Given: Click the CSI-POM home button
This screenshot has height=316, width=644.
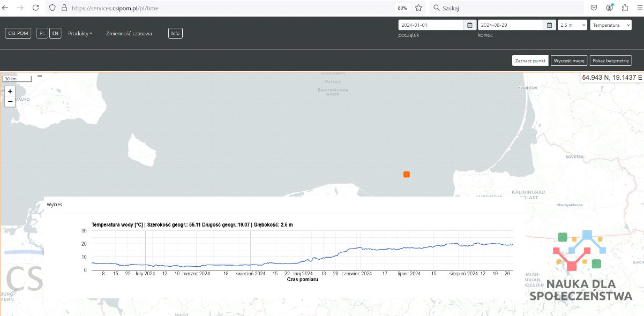Looking at the screenshot, I should [x=18, y=33].
